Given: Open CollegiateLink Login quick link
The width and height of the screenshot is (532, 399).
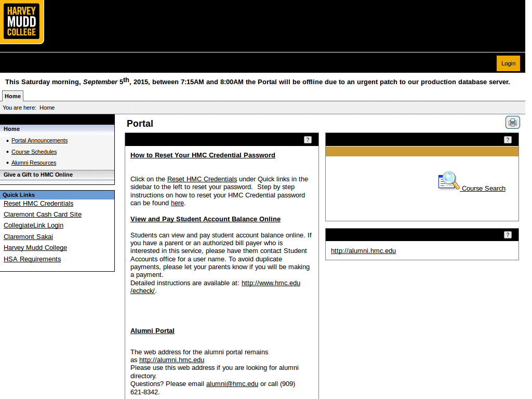Looking at the screenshot, I should pyautogui.click(x=33, y=225).
